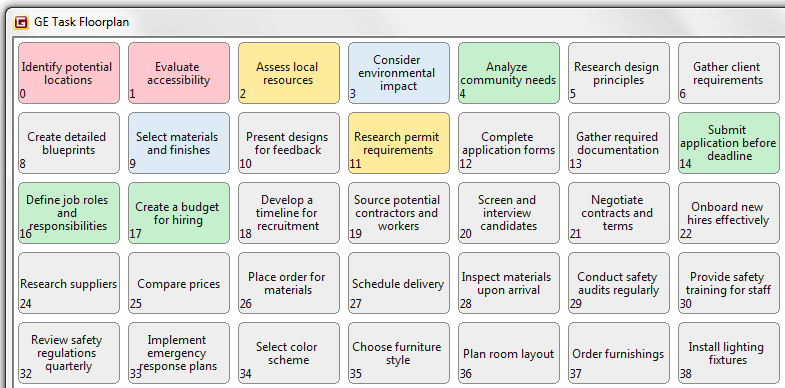Screen dimensions: 785x388
Task: Choose the green Analyze community needs tile
Action: click(509, 73)
